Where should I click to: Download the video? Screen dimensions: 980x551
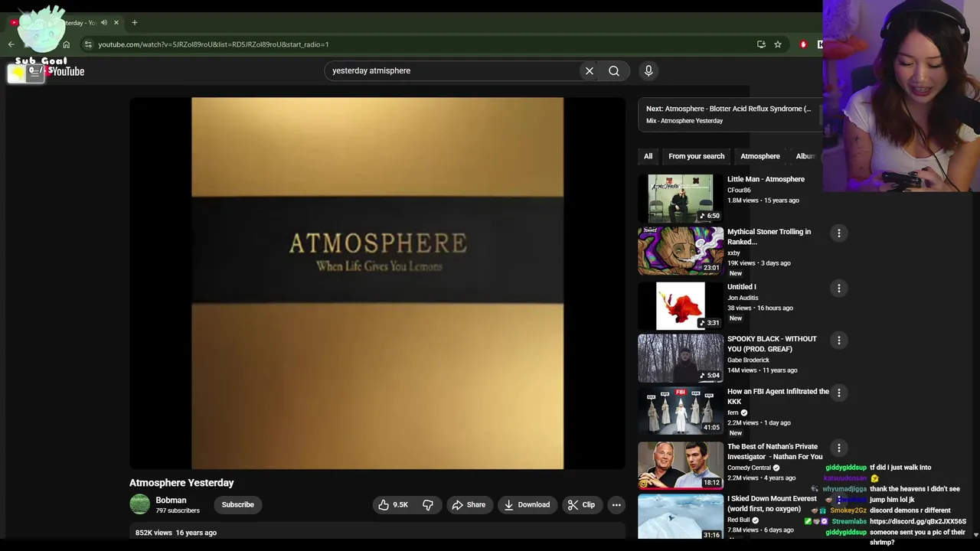click(x=527, y=504)
